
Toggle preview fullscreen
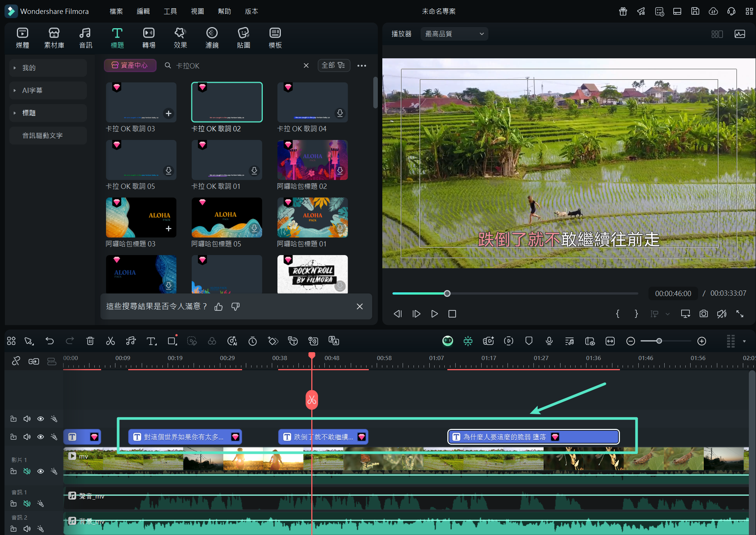740,314
